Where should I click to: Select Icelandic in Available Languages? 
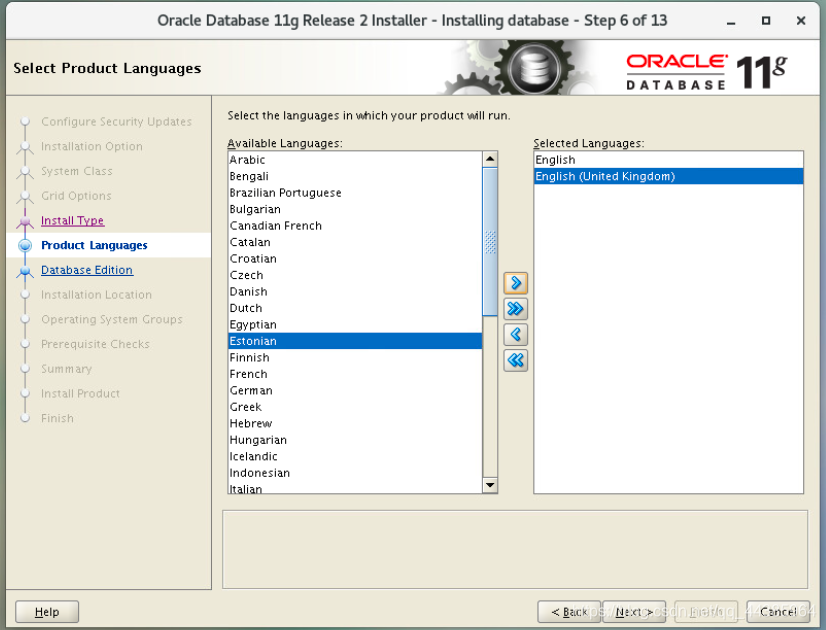click(355, 456)
